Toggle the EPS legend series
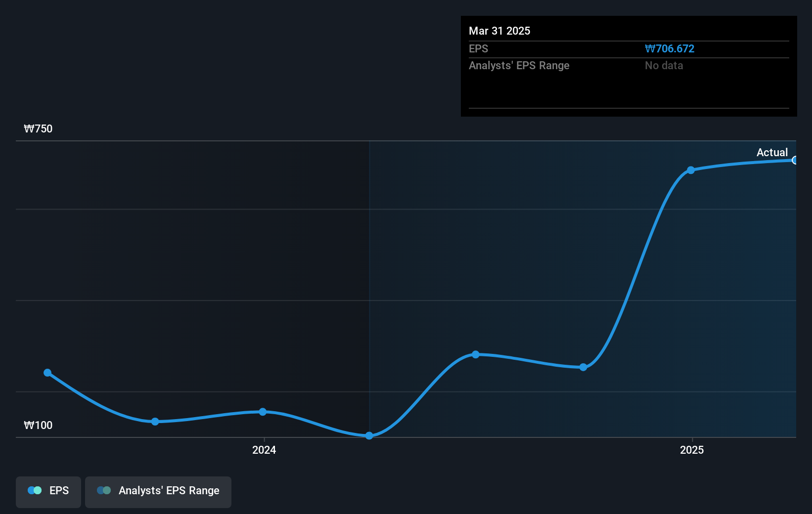The image size is (812, 514). point(48,492)
